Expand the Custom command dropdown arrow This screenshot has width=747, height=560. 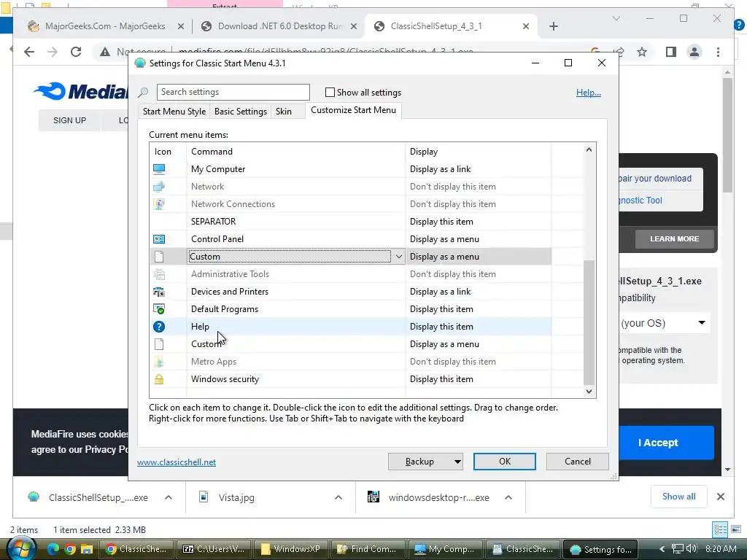click(399, 257)
